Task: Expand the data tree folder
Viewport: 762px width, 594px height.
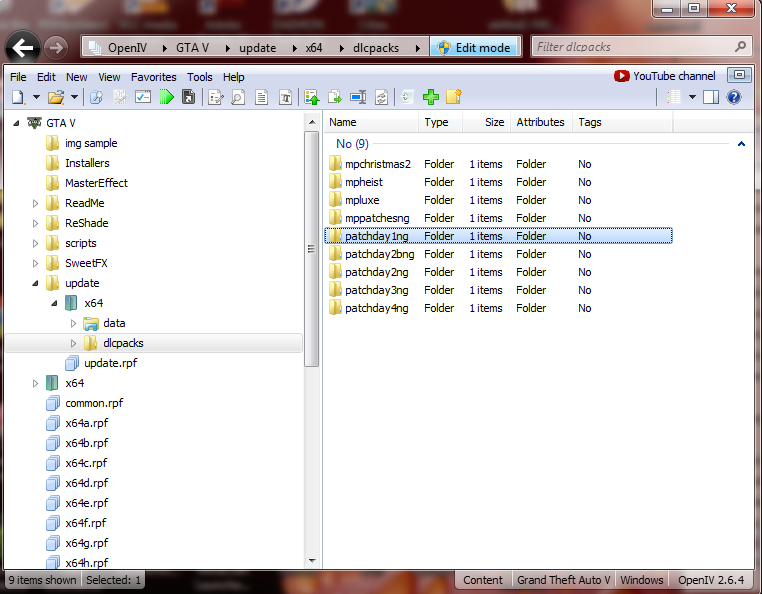Action: [x=73, y=323]
